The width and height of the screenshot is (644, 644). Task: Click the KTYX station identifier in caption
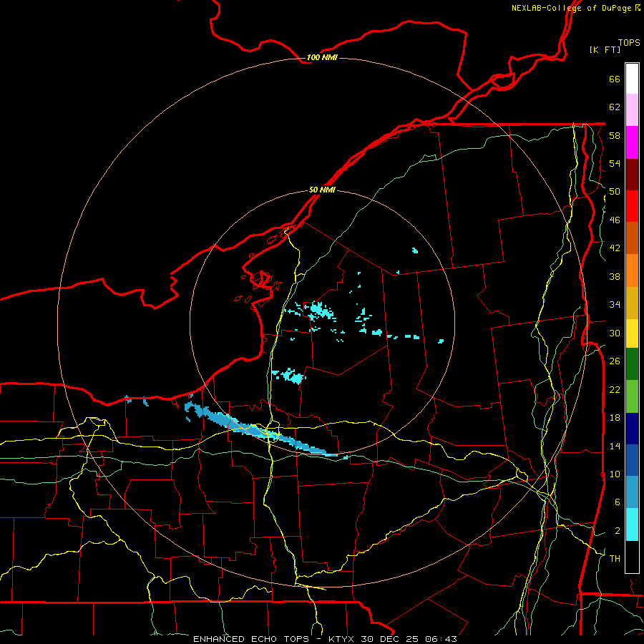343,639
